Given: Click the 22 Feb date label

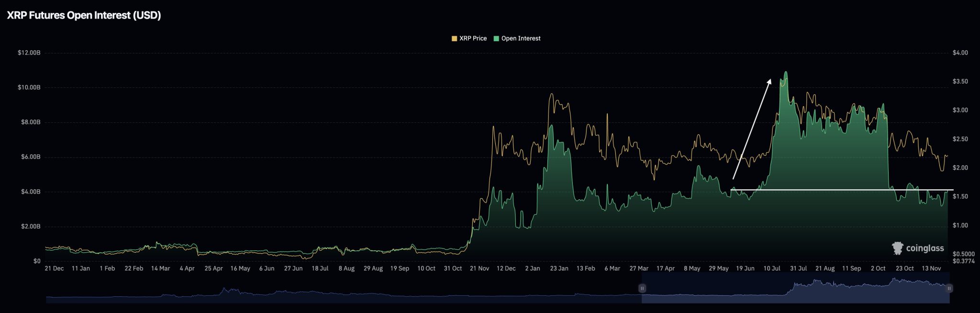Looking at the screenshot, I should [x=134, y=269].
